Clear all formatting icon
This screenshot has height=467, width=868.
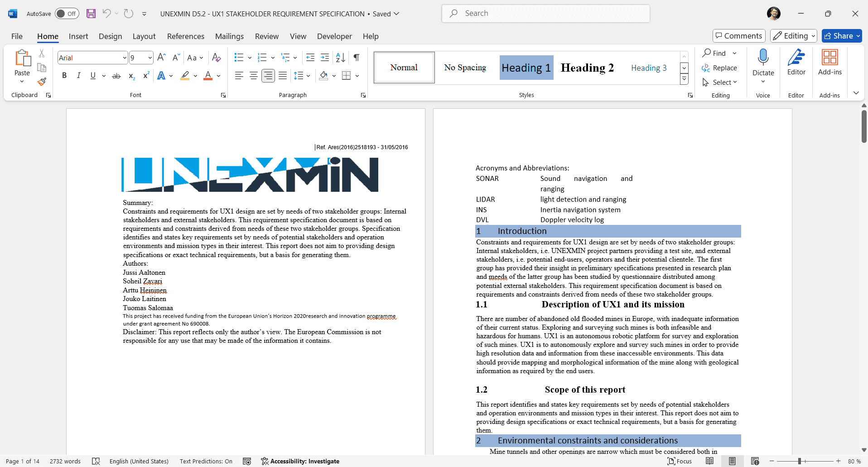point(217,58)
